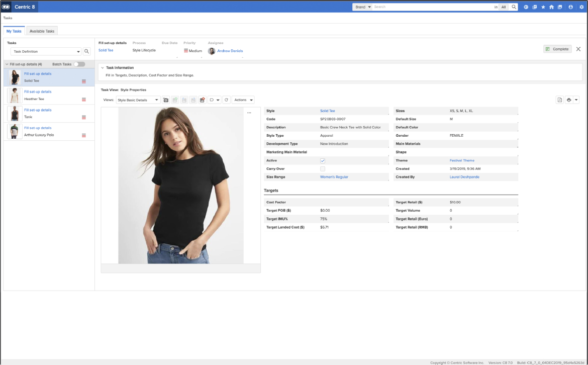The image size is (588, 365).
Task: Open the Tasks icon in the blue header bar
Action: (534, 7)
